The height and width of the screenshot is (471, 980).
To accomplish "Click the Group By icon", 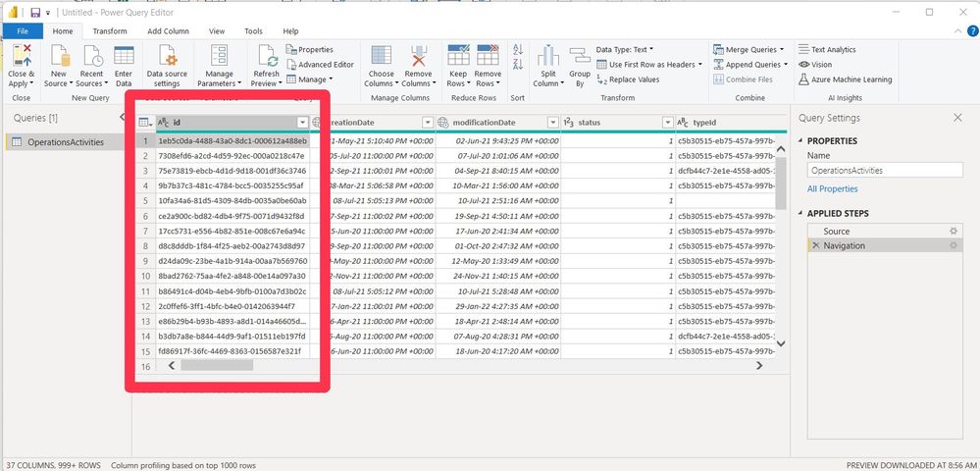I will point(580,56).
